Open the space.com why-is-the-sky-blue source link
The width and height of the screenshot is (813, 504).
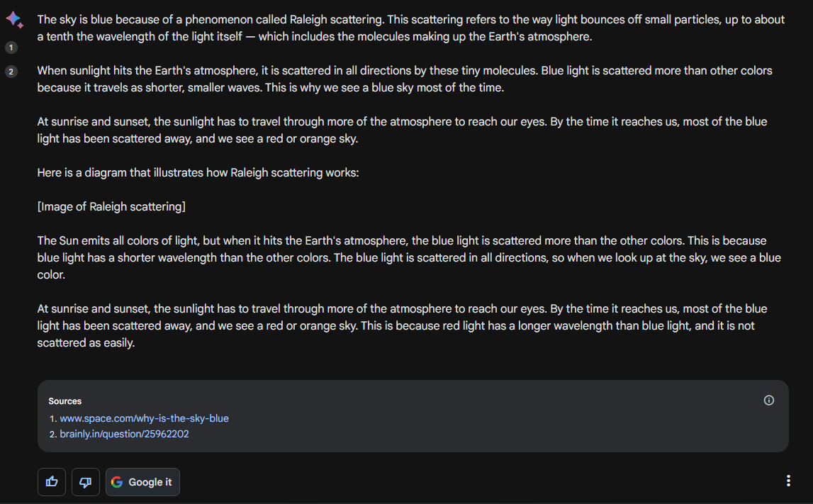click(144, 418)
